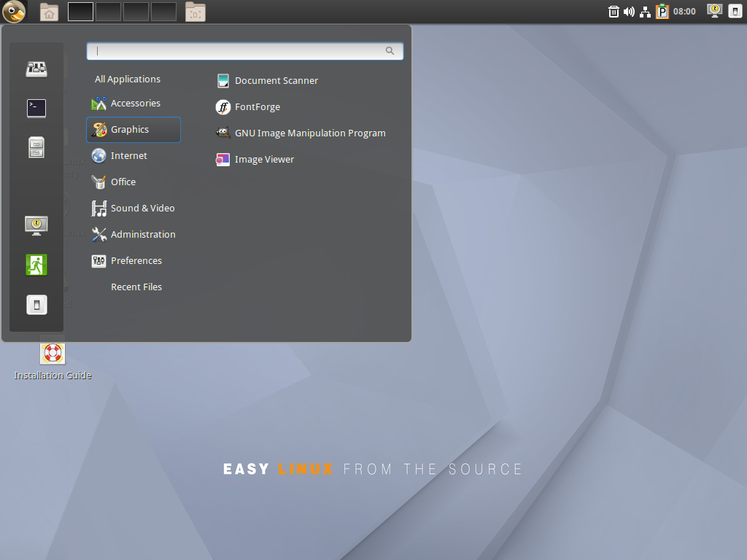Click Lock Screen icon in menu sidebar
The image size is (747, 560).
(x=36, y=226)
